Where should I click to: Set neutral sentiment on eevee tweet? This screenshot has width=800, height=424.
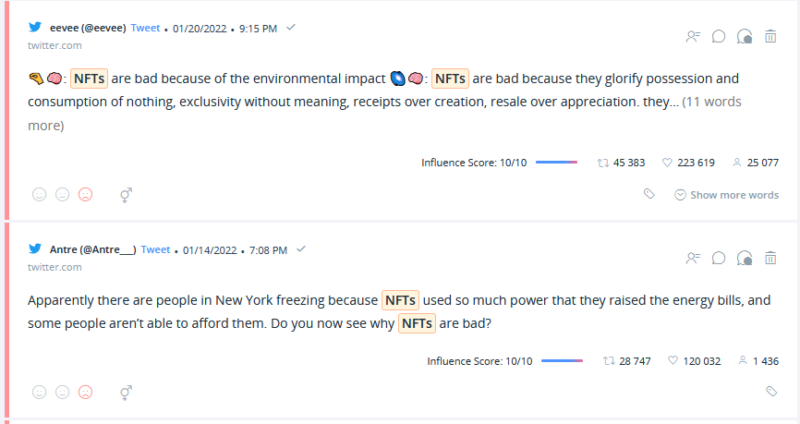pos(62,194)
